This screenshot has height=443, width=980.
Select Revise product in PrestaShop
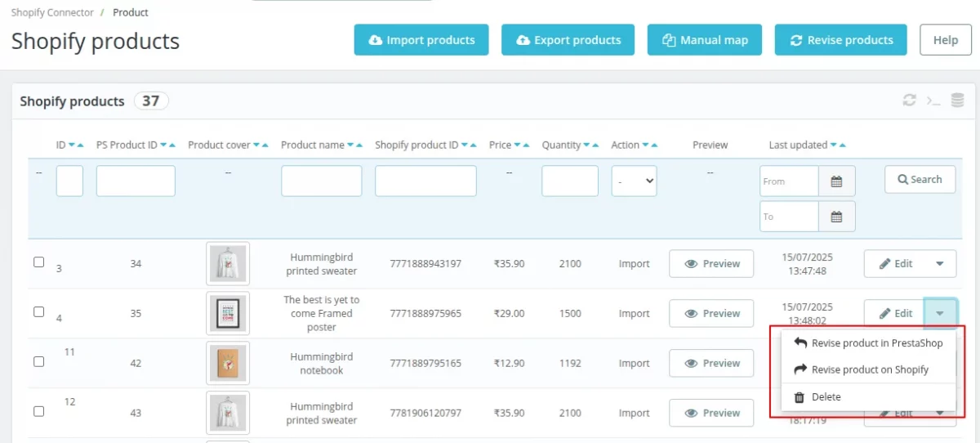(x=868, y=343)
